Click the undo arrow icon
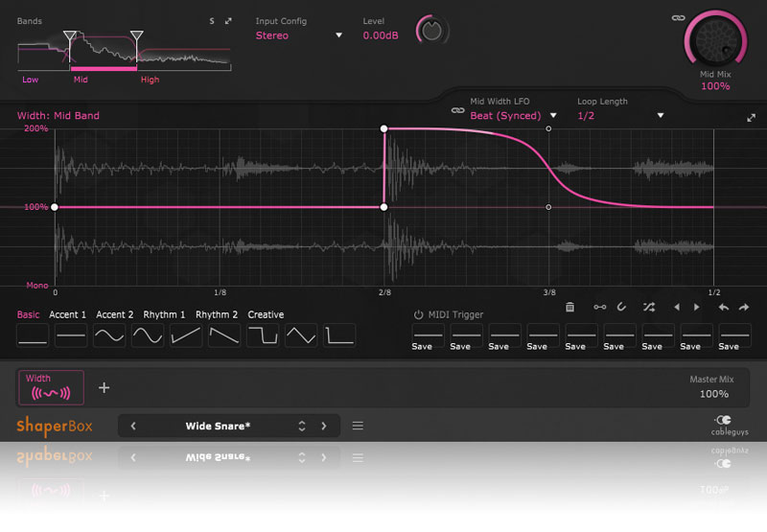767x532 pixels. 724,307
